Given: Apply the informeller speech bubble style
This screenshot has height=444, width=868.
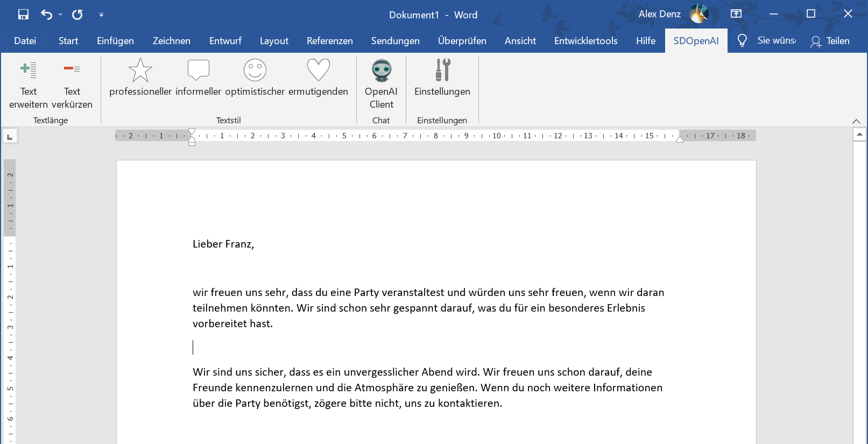Looking at the screenshot, I should point(198,78).
